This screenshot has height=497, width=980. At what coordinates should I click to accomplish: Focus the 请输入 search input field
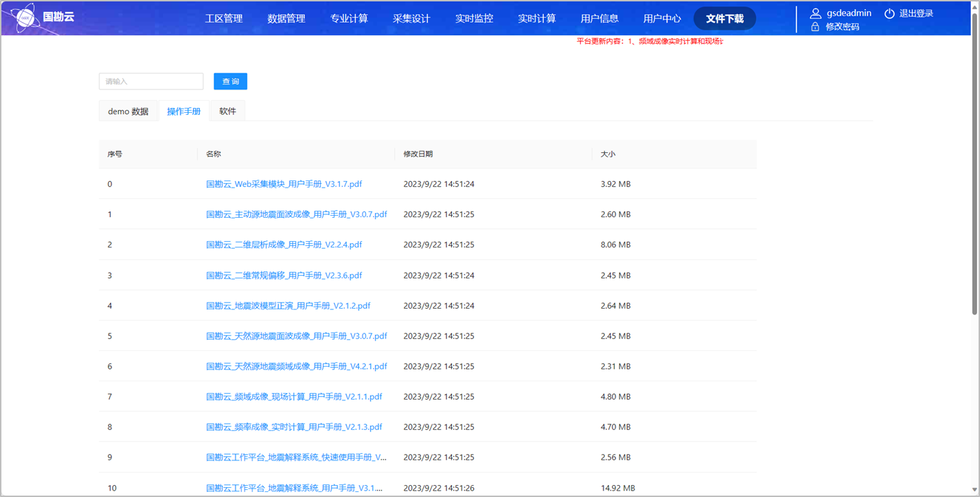tap(151, 82)
